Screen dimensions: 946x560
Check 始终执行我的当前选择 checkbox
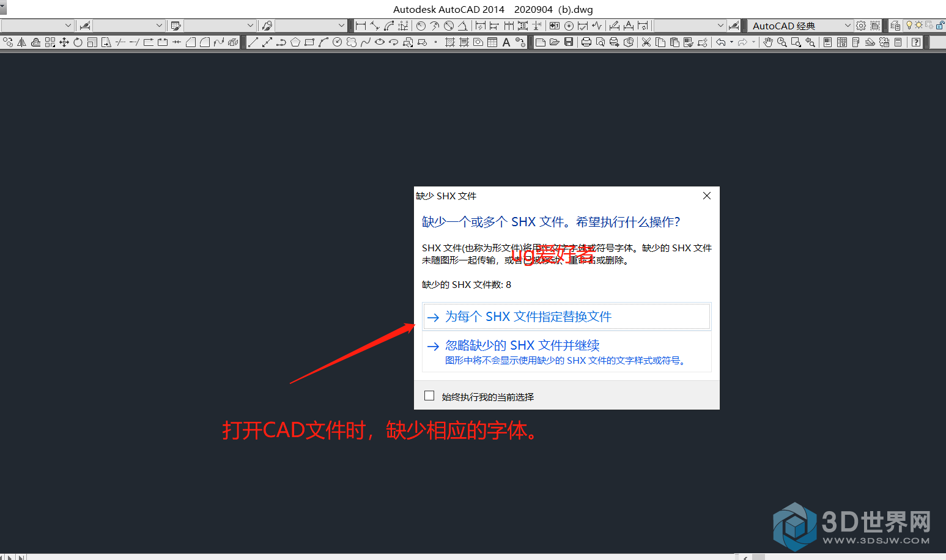pyautogui.click(x=429, y=396)
